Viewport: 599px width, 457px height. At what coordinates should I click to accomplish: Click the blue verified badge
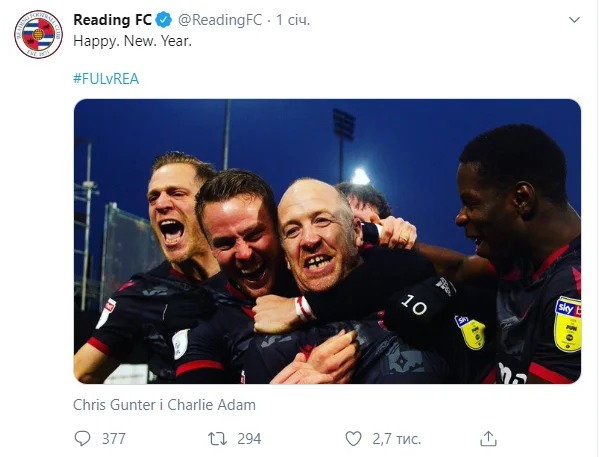click(x=164, y=20)
